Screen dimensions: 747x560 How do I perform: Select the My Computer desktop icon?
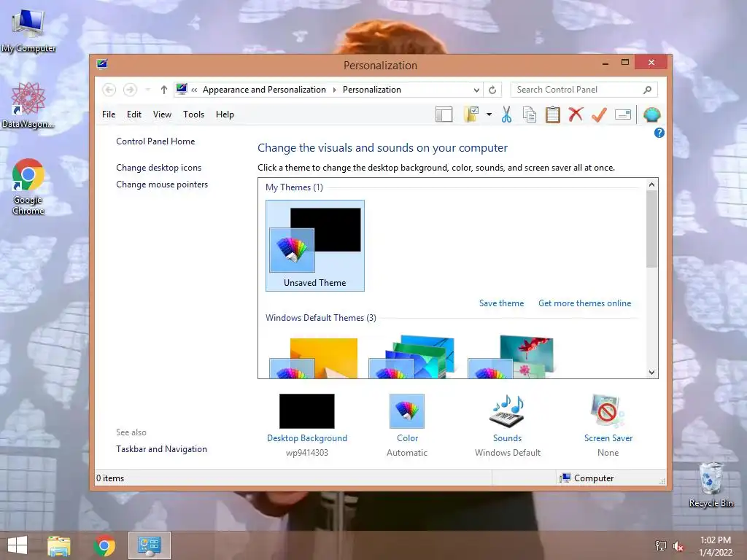point(28,31)
